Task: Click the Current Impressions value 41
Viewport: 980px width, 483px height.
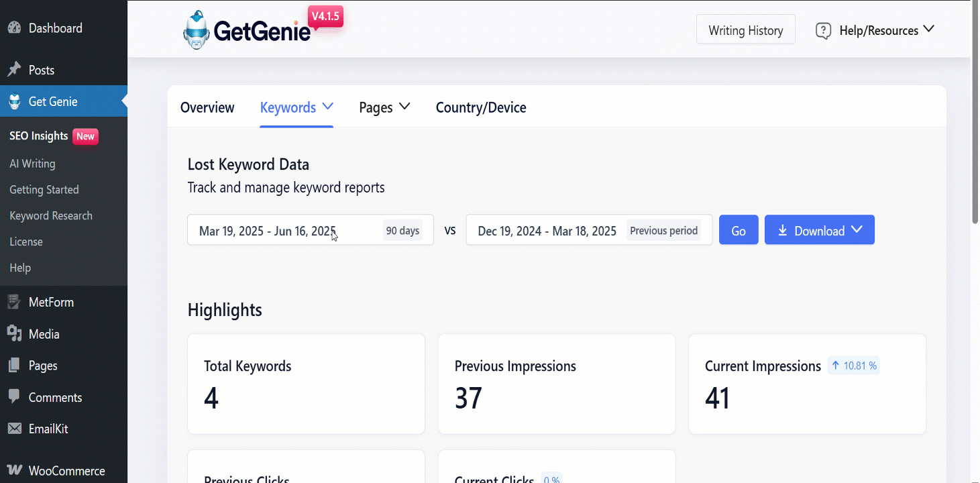Action: point(717,398)
